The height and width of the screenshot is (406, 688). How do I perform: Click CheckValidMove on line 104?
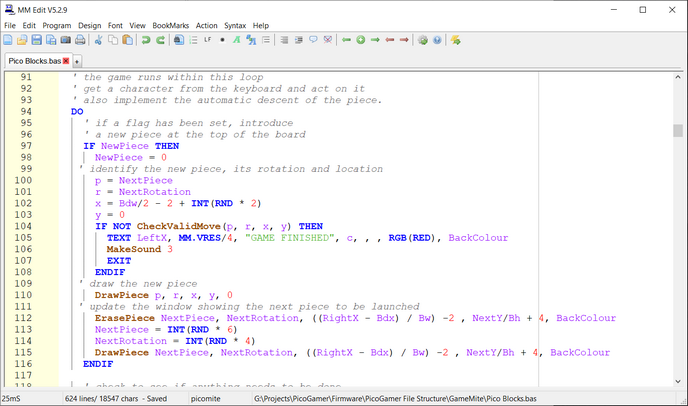tap(179, 226)
